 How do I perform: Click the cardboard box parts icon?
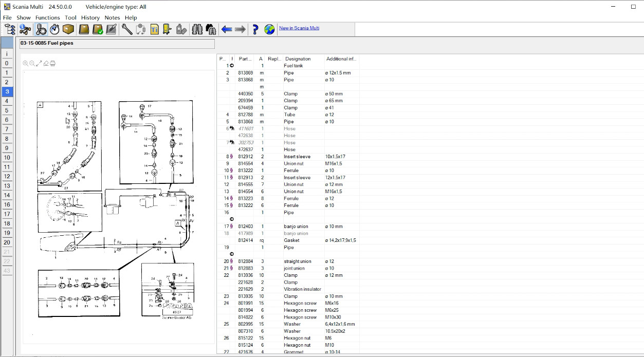point(68,29)
